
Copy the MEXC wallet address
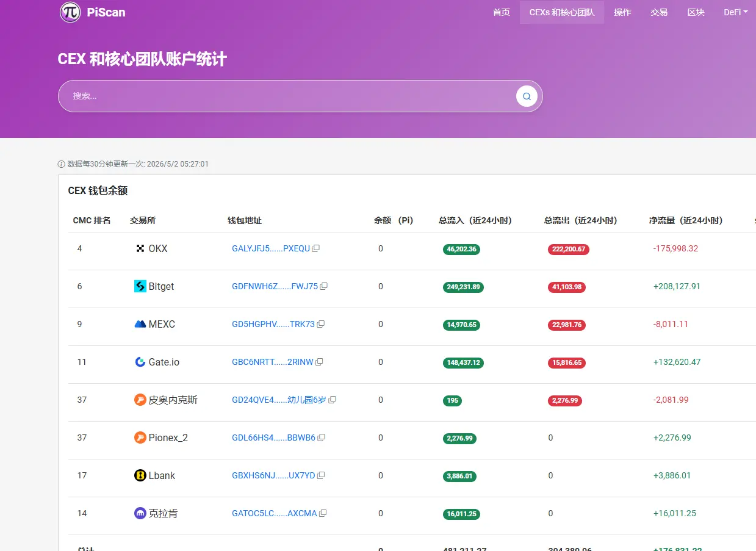pyautogui.click(x=321, y=325)
